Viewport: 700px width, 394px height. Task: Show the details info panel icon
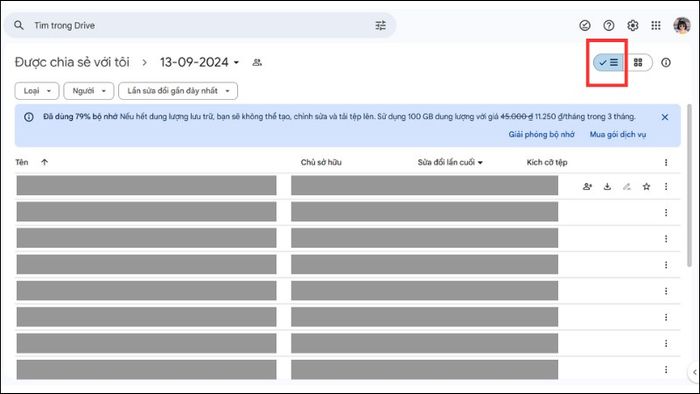(666, 62)
